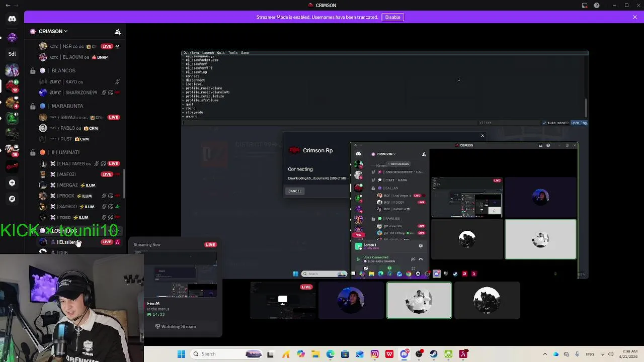Open the Overlays menu in console
The width and height of the screenshot is (644, 362).
click(191, 53)
